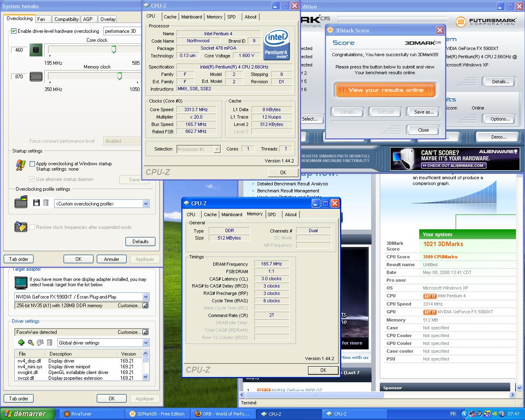Image resolution: width=525 pixels, height=420 pixels.
Task: Toggle Use alternate startup daemon checkbox
Action: (x=32, y=179)
